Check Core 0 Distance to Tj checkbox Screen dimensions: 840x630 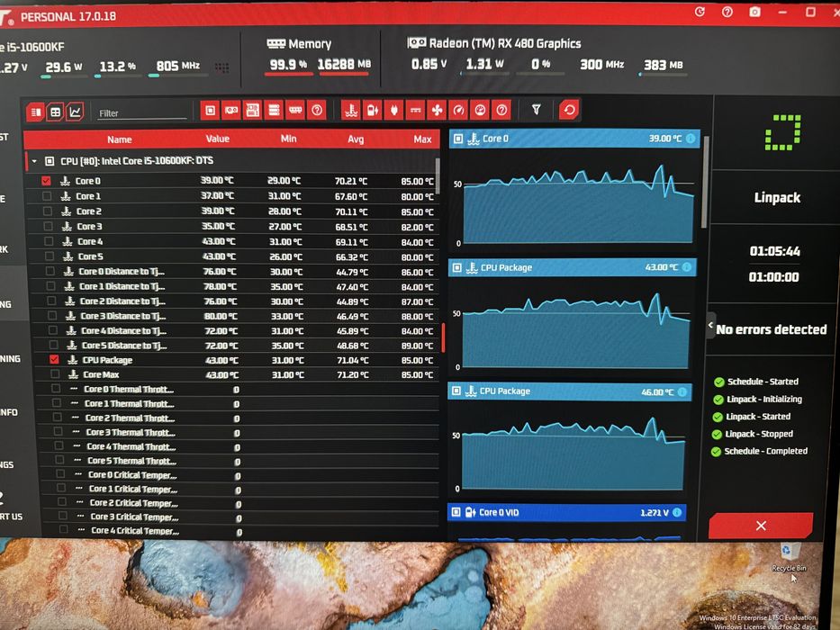tap(50, 271)
